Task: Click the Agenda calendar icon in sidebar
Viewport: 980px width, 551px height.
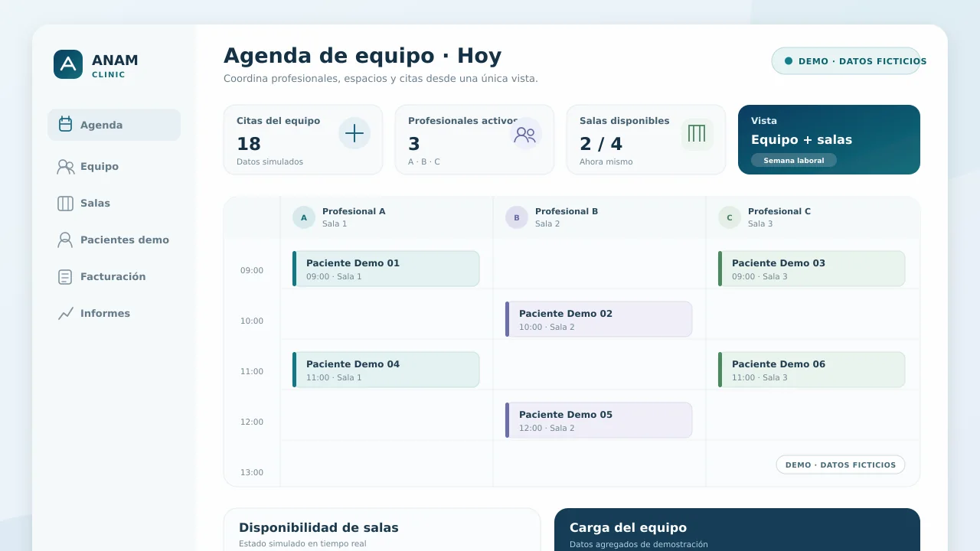Action: coord(65,124)
